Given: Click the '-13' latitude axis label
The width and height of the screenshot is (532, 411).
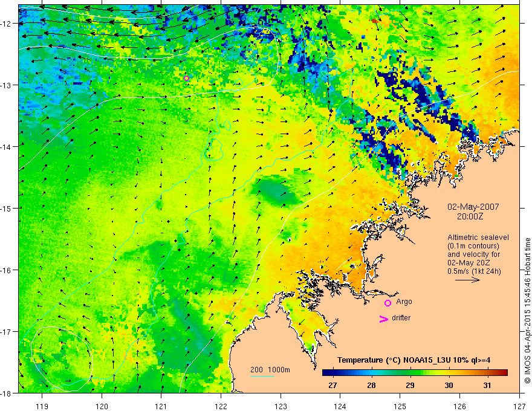Looking at the screenshot, I should click(7, 85).
